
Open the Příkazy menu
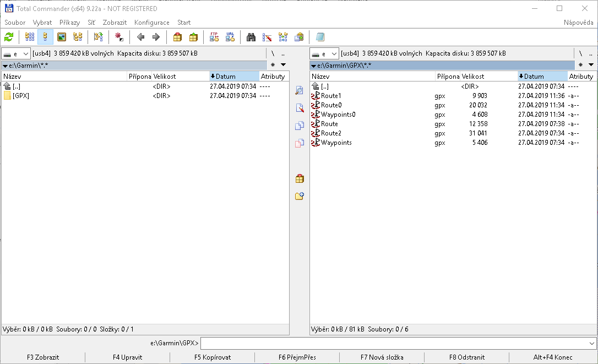tap(70, 23)
